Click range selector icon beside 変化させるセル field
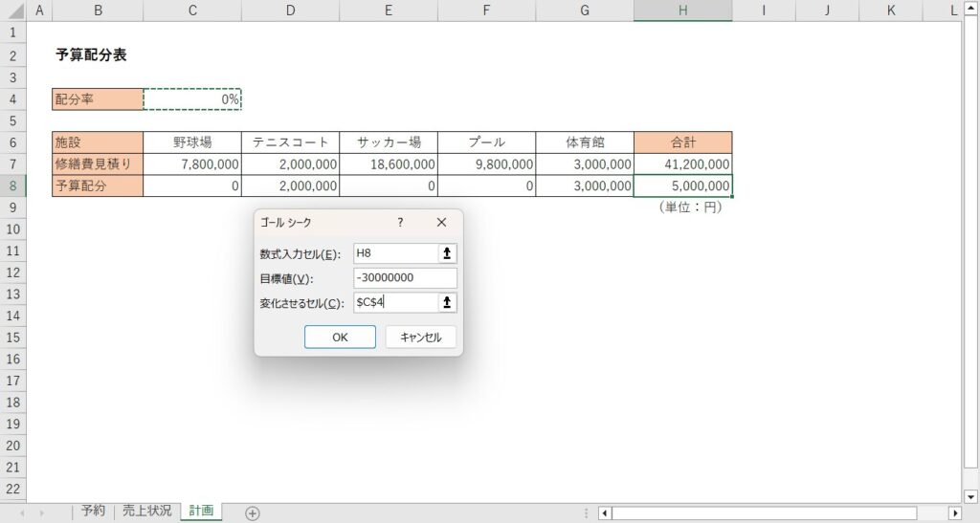This screenshot has height=523, width=980. [448, 302]
